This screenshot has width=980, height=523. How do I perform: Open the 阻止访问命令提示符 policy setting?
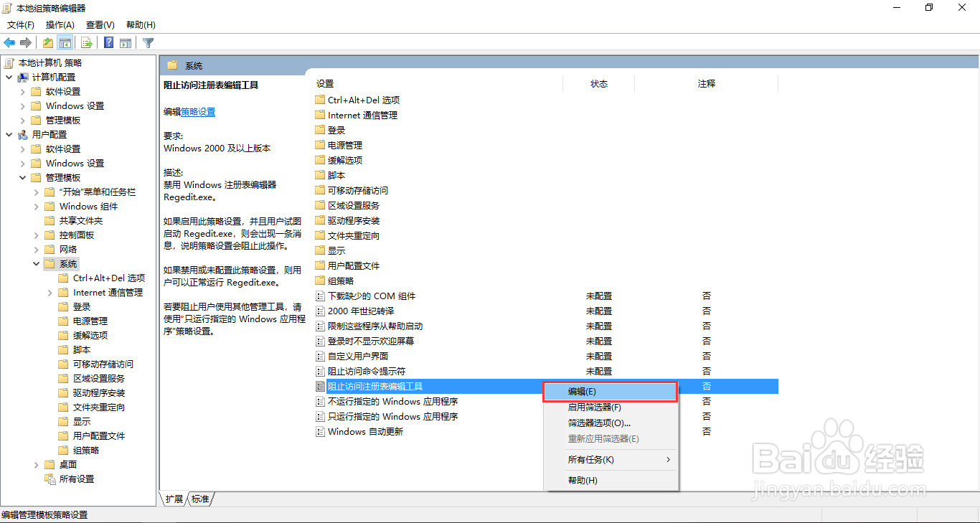365,371
